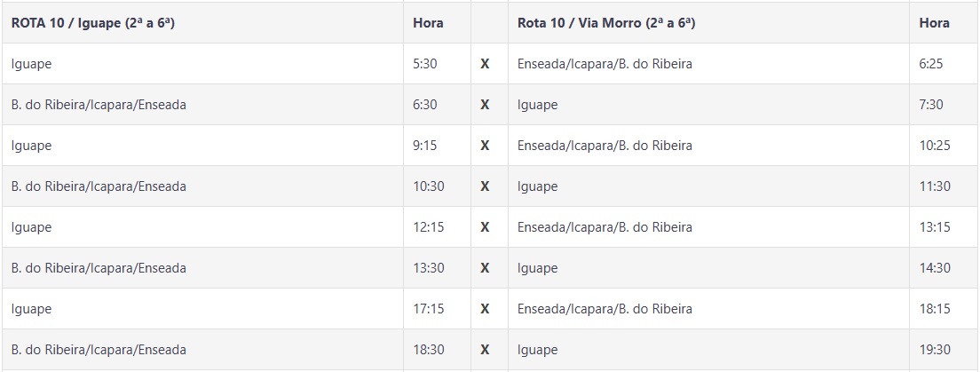This screenshot has width=980, height=372.
Task: Choose the 18:30 time cell
Action: point(429,350)
